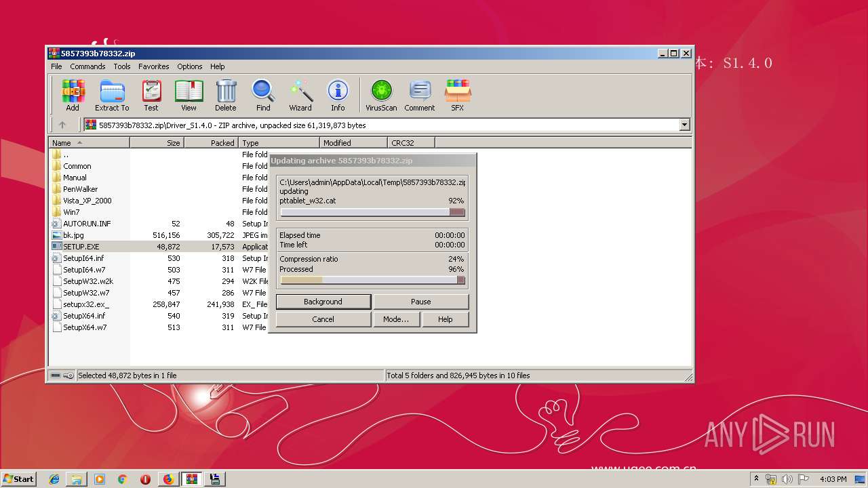Viewport: 868px width, 488px height.
Task: Open the Options menu
Action: 190,66
